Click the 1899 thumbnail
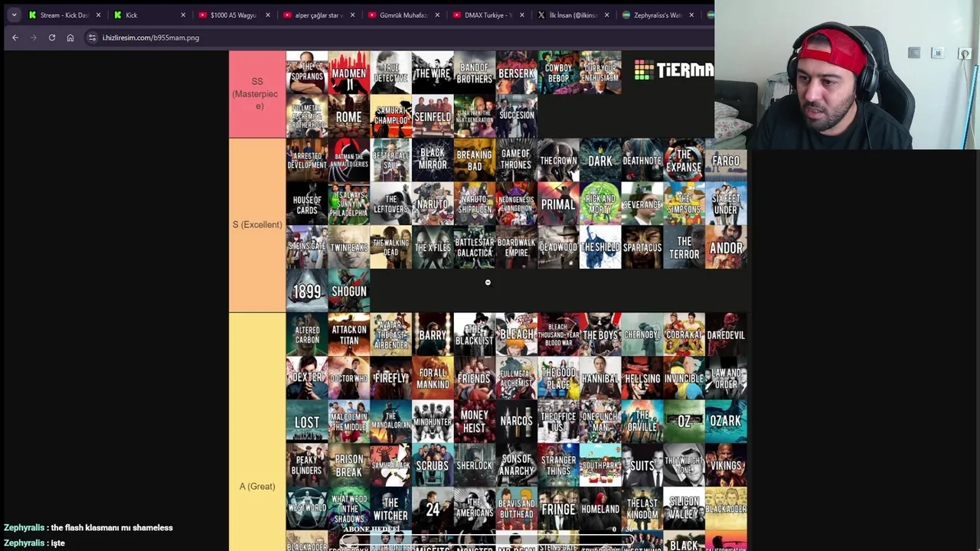This screenshot has width=980, height=551. tap(307, 291)
